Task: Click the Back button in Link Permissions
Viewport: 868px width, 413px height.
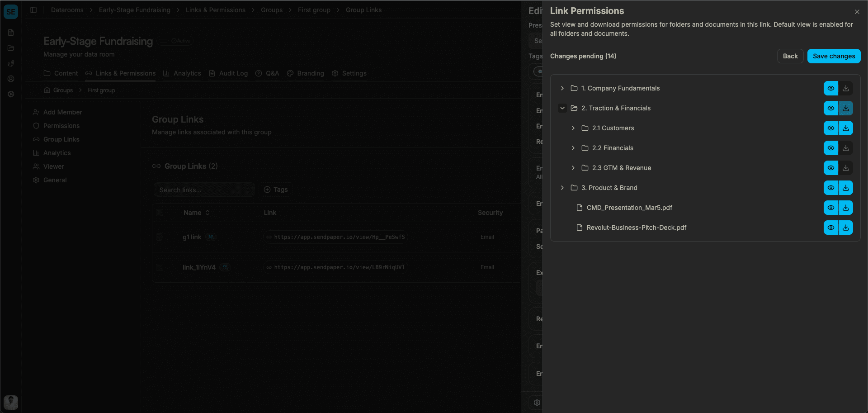Action: 790,56
